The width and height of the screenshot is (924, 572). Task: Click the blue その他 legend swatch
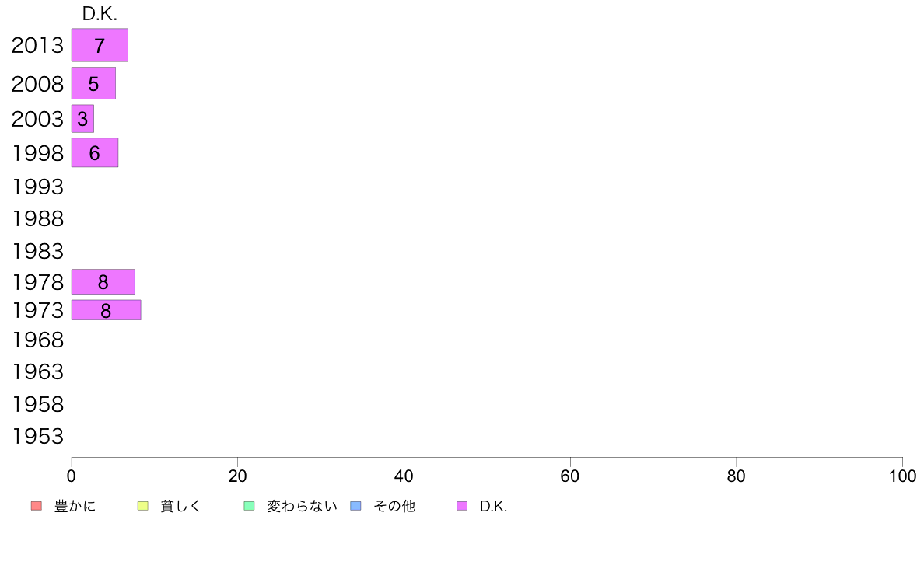coord(356,506)
